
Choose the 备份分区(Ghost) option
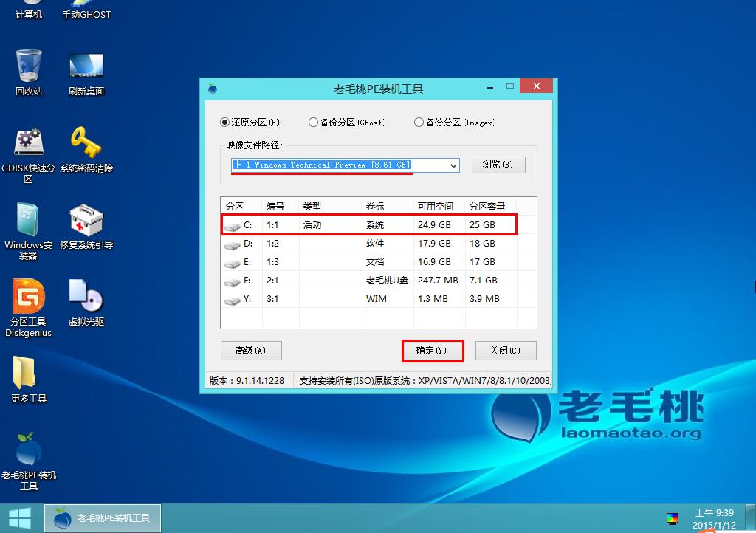click(x=313, y=123)
